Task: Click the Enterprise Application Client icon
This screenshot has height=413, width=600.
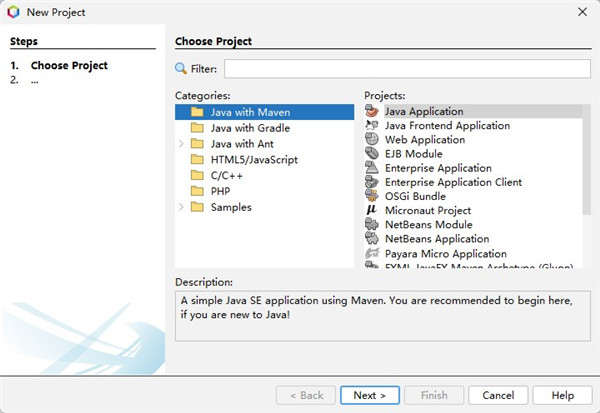Action: [372, 183]
